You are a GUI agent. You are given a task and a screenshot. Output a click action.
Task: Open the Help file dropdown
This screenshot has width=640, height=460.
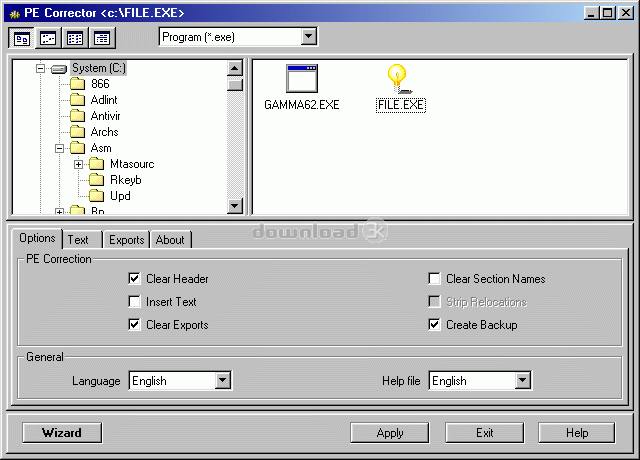pyautogui.click(x=522, y=380)
